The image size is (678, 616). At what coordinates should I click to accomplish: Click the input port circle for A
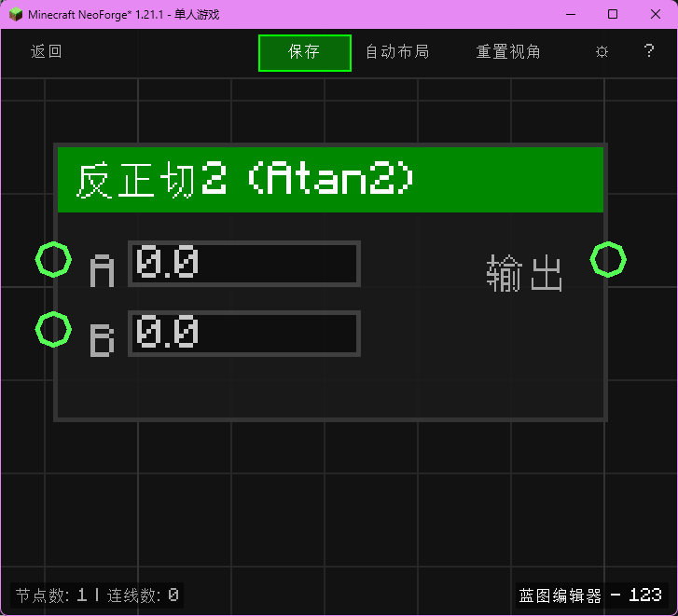coord(53,259)
